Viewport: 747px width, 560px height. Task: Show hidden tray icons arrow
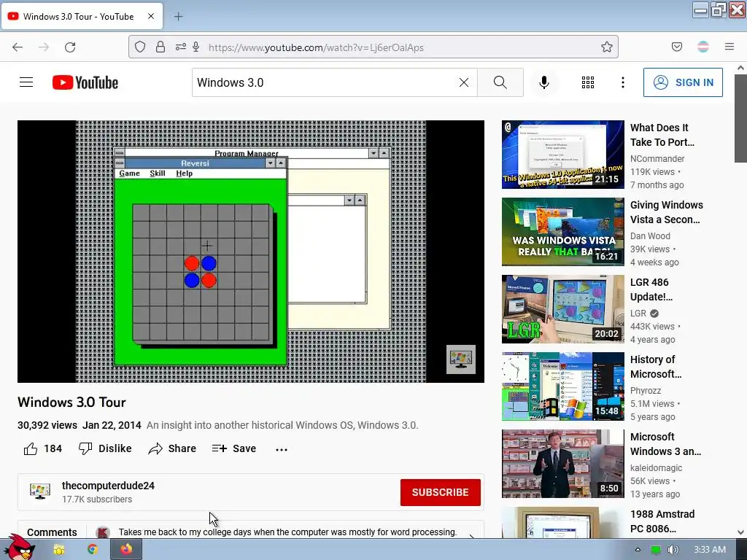tap(638, 550)
